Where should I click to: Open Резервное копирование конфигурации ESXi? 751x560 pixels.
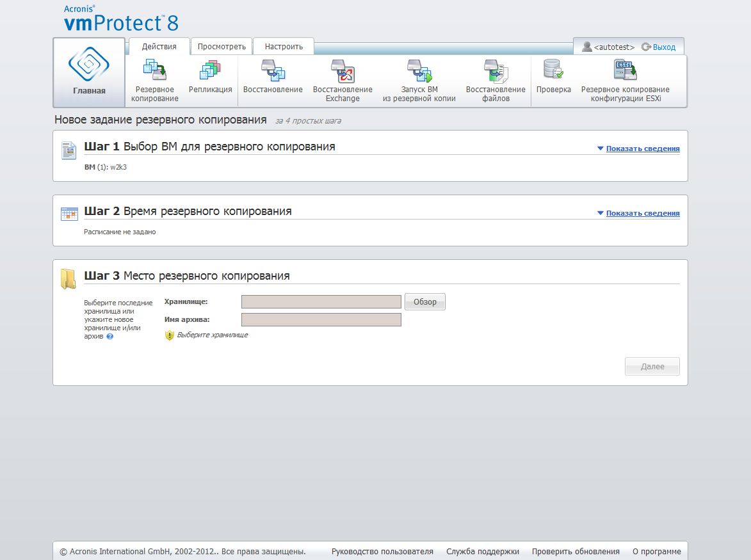[x=625, y=80]
